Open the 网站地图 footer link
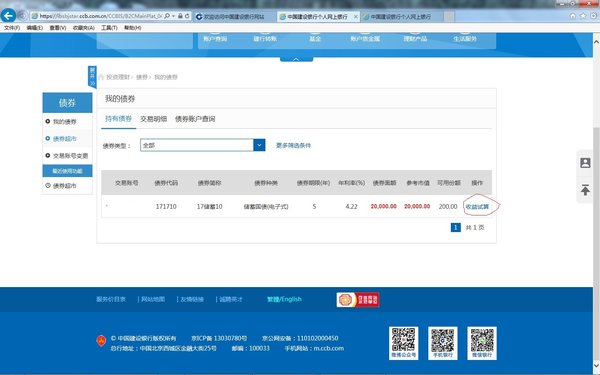The image size is (600, 375). click(x=153, y=299)
